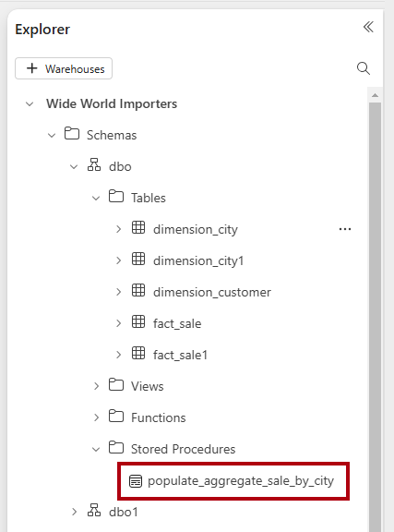Expand the fact_sale table chevron
Screen dimensions: 394x532
[x=118, y=323]
